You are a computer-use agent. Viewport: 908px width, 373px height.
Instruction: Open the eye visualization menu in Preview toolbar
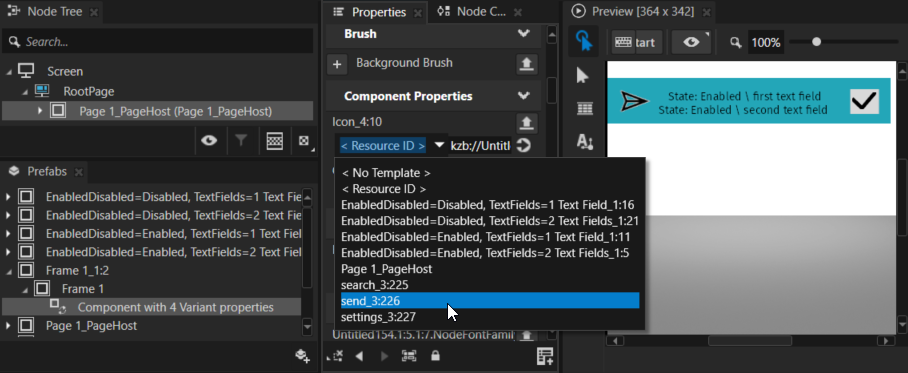pos(691,42)
